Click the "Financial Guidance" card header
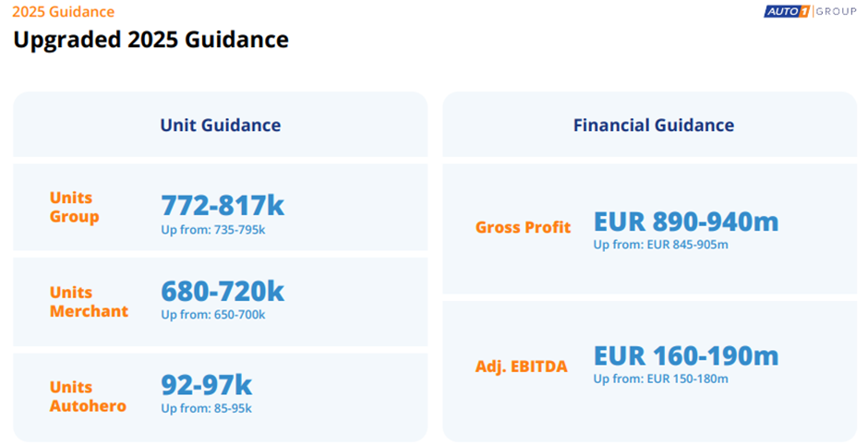The image size is (868, 445). click(x=653, y=125)
